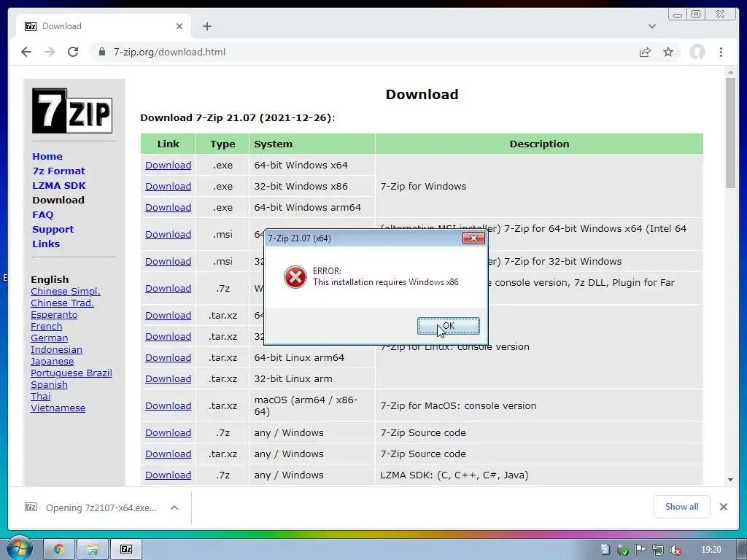The image size is (747, 560).
Task: Close the 7-Zip 21.07 (x64) error dialog
Action: coord(473,238)
